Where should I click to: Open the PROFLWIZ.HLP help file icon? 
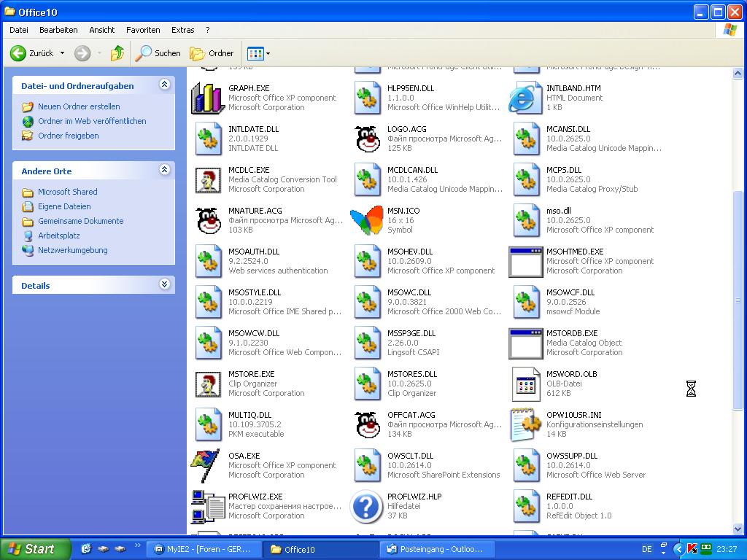pyautogui.click(x=366, y=507)
